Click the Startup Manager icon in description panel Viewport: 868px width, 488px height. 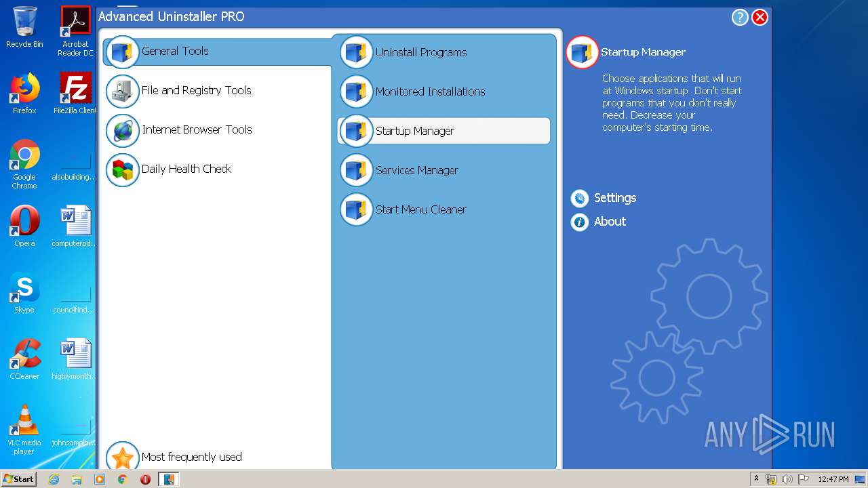pos(583,52)
